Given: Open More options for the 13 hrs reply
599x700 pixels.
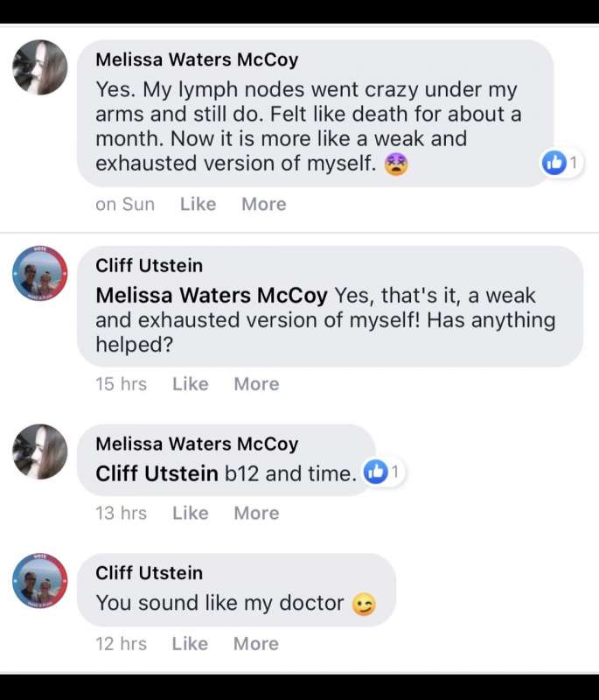Looking at the screenshot, I should (257, 513).
